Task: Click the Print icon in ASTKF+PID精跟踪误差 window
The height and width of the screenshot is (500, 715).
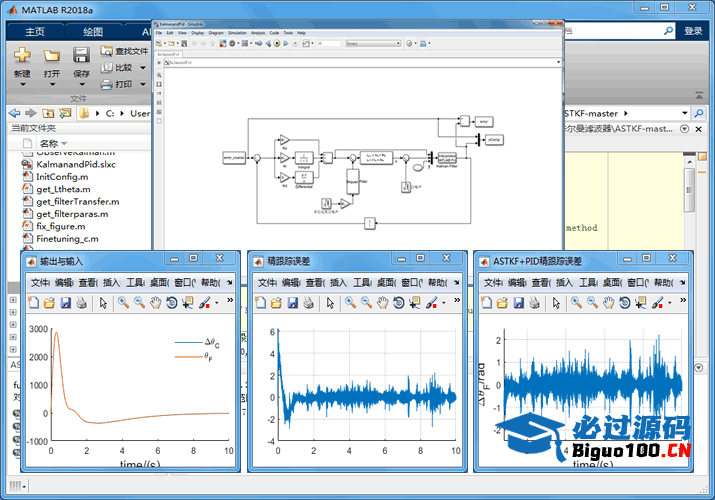Action: 534,303
